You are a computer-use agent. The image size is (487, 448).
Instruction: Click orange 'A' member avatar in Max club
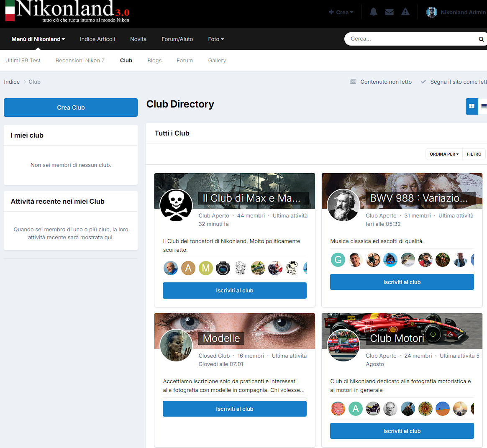[x=188, y=268]
